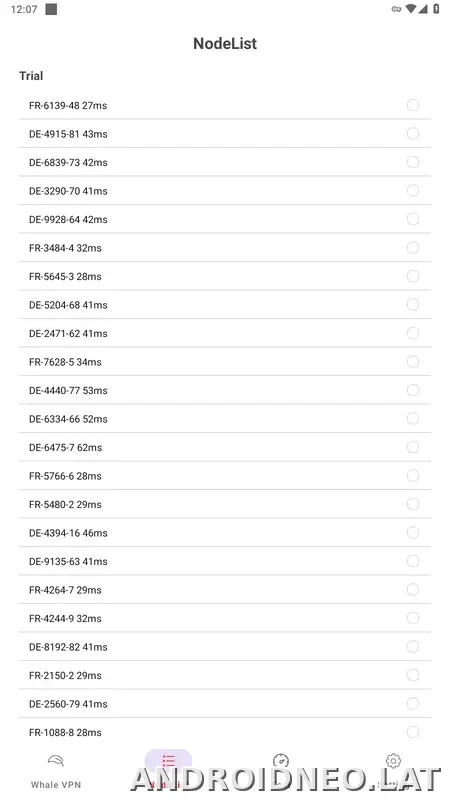The image size is (450, 800).
Task: Select the FR-4244-9 32ms radio button
Action: point(413,618)
